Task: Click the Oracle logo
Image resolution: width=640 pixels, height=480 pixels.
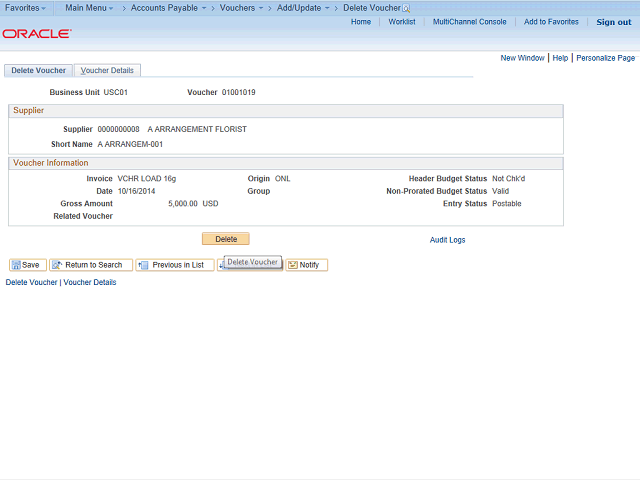Action: pyautogui.click(x=37, y=33)
